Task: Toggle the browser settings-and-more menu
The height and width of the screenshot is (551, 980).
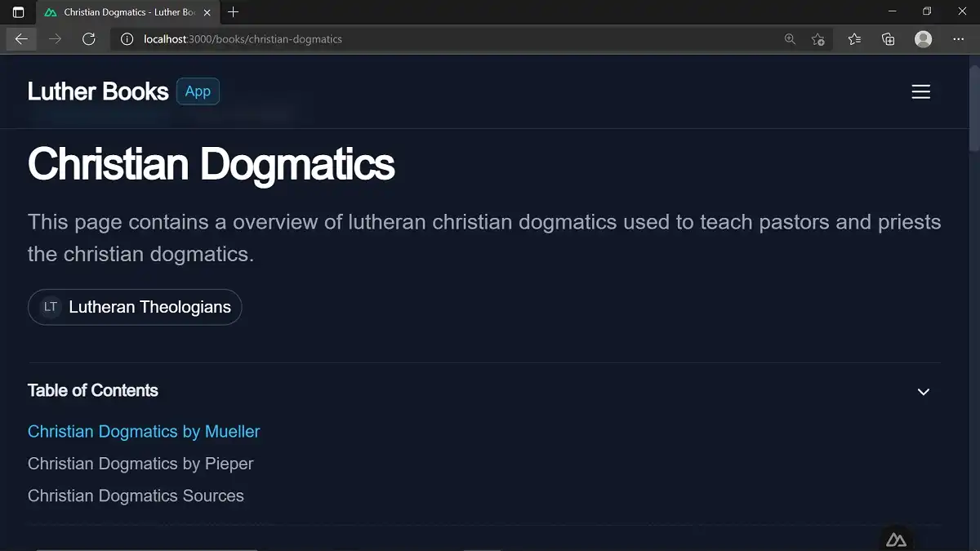Action: (x=958, y=38)
